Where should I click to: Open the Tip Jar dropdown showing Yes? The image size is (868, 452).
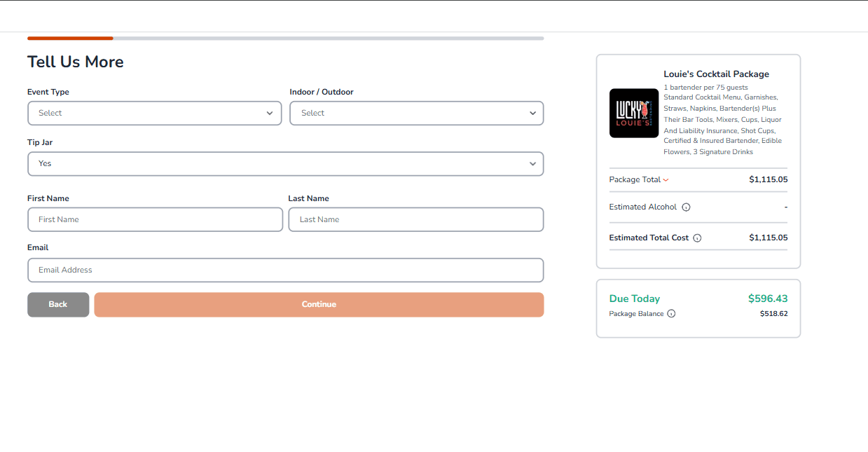286,163
